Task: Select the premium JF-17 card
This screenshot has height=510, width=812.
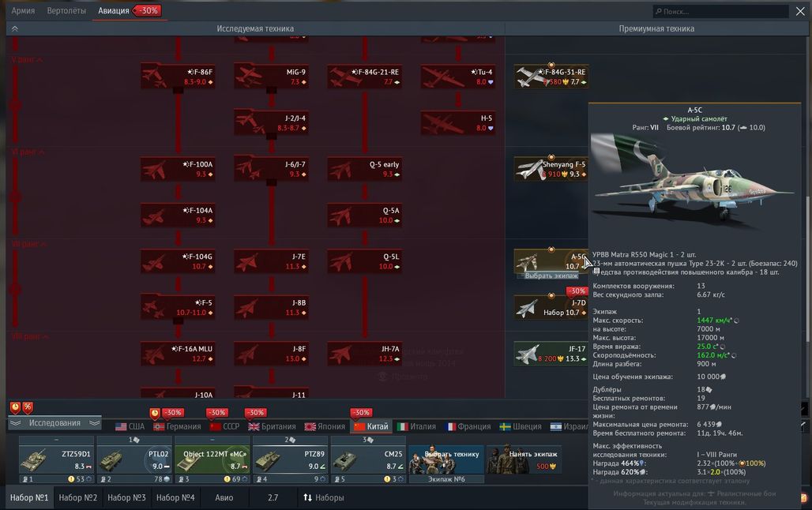Action: pyautogui.click(x=551, y=353)
